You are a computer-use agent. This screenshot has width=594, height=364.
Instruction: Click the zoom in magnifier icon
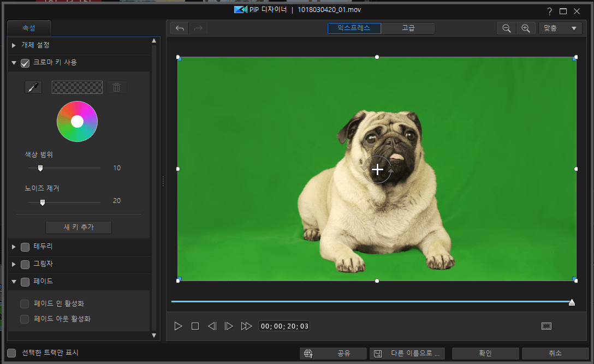tap(526, 28)
